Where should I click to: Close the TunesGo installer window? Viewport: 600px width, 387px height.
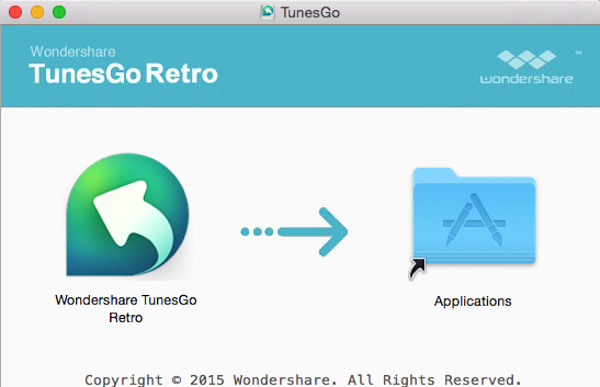tap(15, 12)
